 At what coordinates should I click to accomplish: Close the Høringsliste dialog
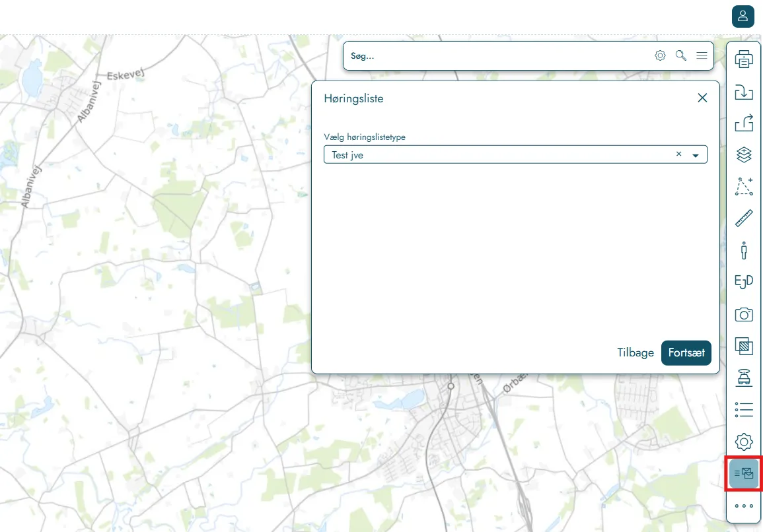(x=702, y=98)
